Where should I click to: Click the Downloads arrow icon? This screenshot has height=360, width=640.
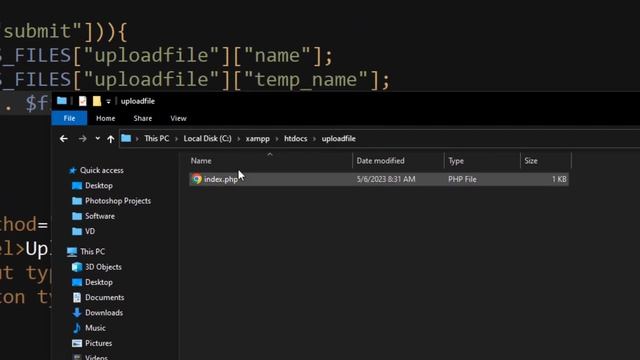pos(77,313)
